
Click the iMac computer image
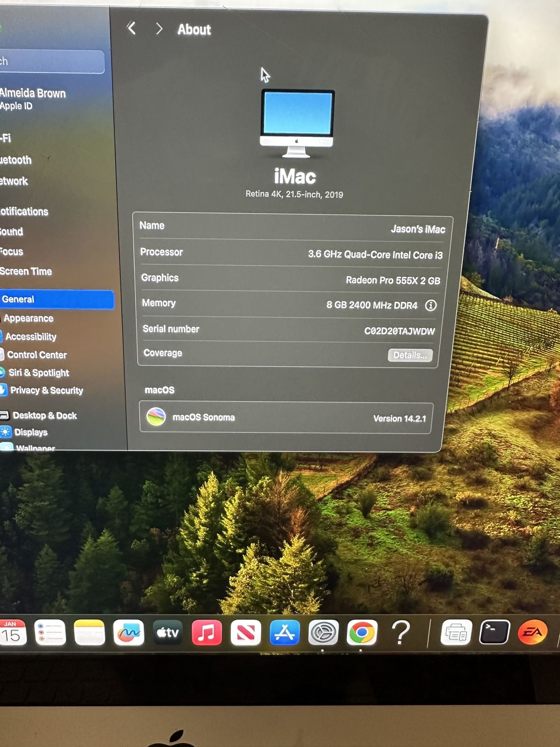coord(297,124)
